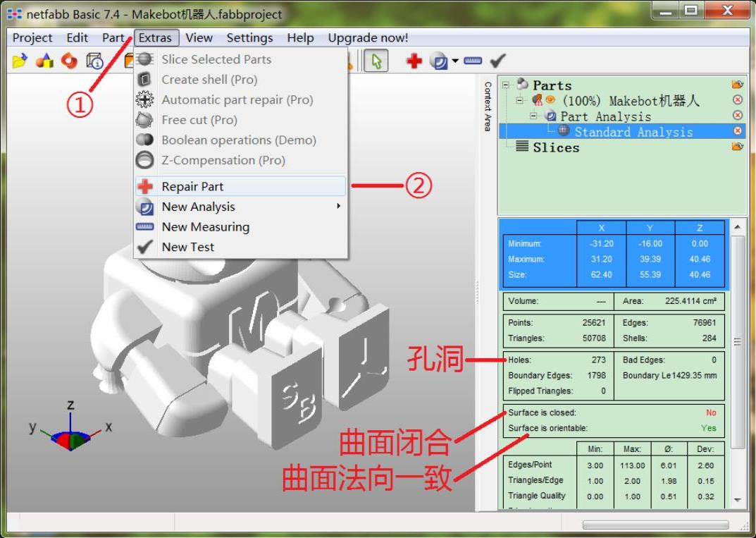Click the Part Analysis sphere tree icon

coord(550,116)
